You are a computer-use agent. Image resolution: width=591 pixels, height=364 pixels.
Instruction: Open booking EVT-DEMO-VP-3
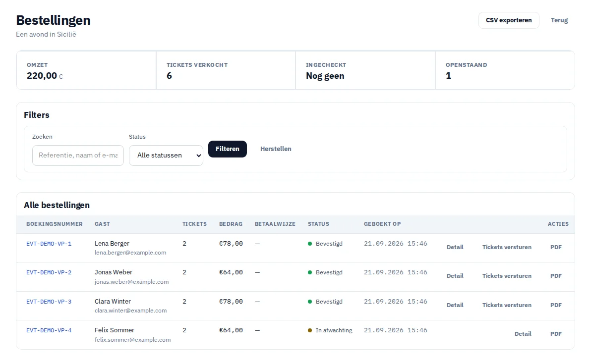pyautogui.click(x=49, y=302)
